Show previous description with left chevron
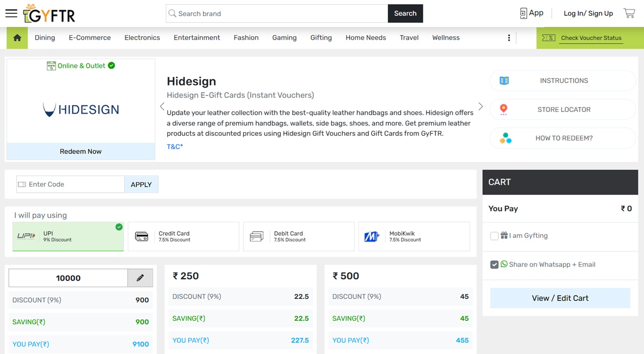 162,107
